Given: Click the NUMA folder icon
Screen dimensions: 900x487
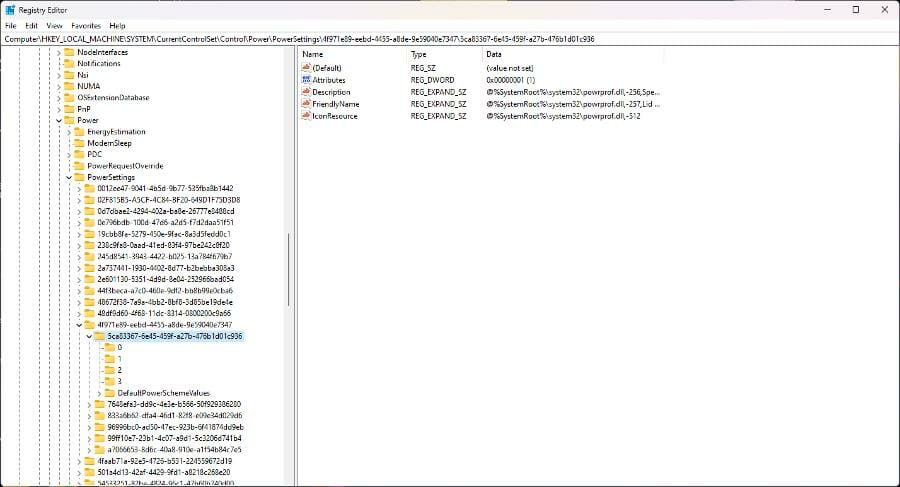Looking at the screenshot, I should click(69, 86).
